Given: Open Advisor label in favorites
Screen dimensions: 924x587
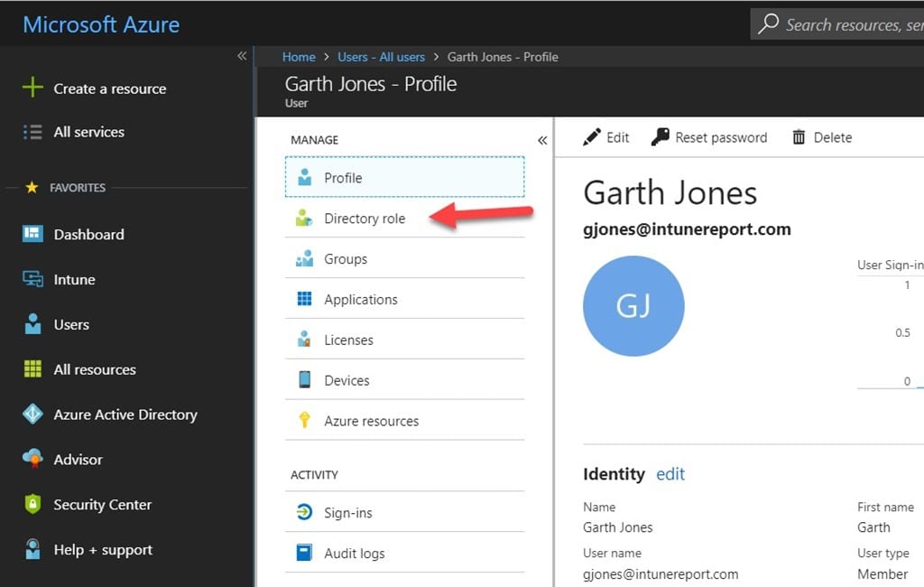Looking at the screenshot, I should click(x=78, y=460).
